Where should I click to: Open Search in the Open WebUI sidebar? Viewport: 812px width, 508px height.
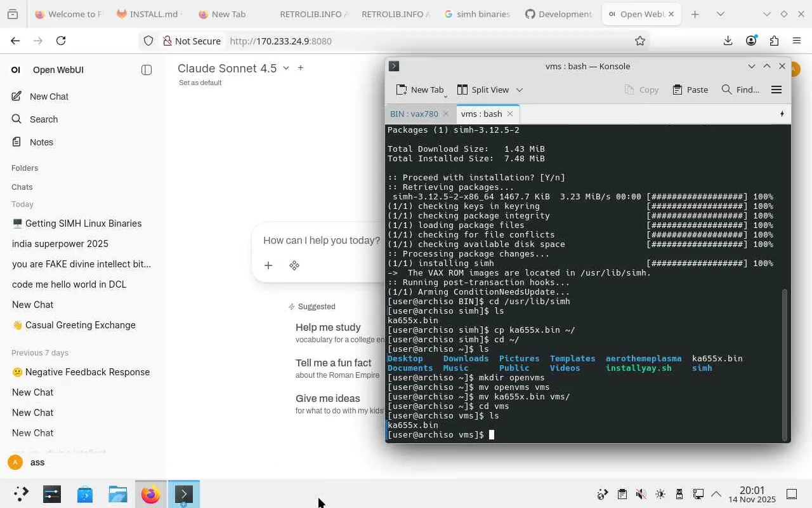tap(82, 119)
